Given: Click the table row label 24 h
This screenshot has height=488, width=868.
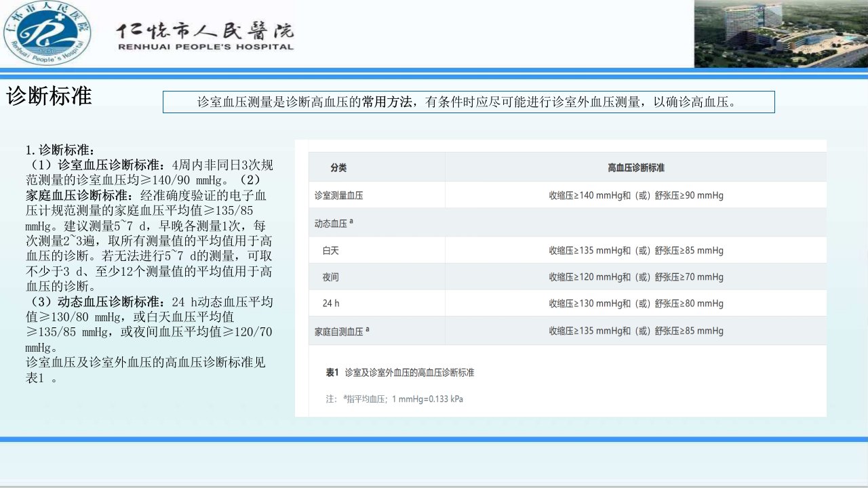Looking at the screenshot, I should click(331, 304).
